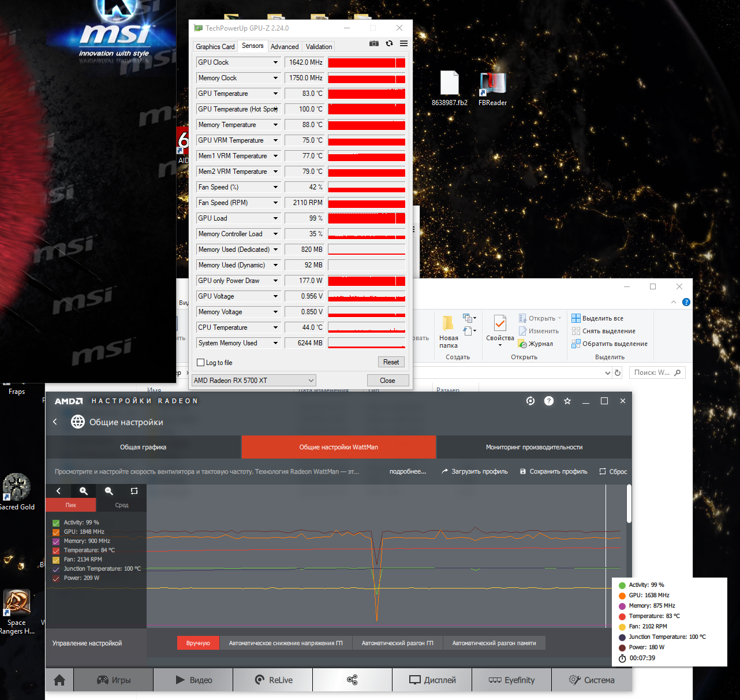Open the GPU Temperature sensor dropdown

pos(275,94)
